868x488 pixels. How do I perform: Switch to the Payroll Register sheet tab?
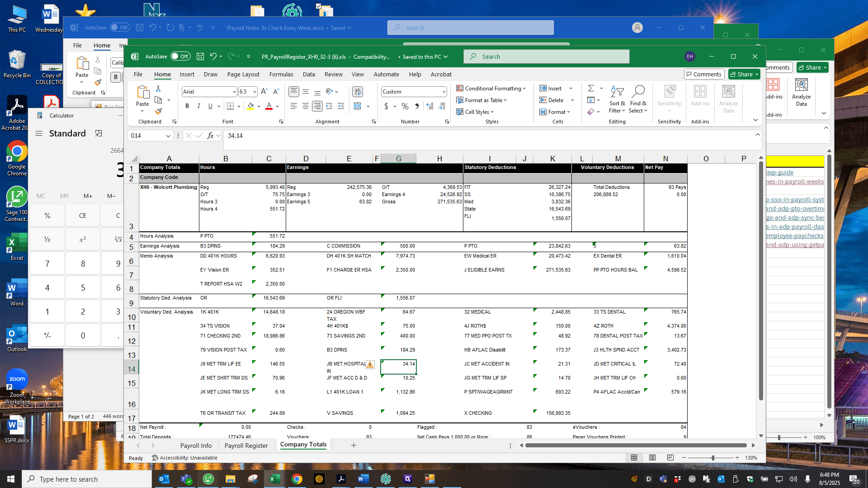(x=246, y=446)
